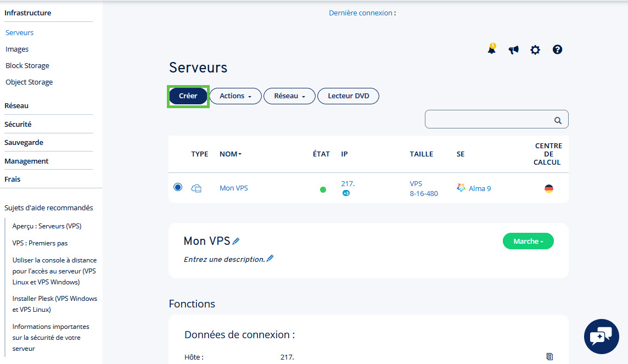This screenshot has height=364, width=628.
Task: Open the announcements megaphone icon
Action: click(513, 49)
